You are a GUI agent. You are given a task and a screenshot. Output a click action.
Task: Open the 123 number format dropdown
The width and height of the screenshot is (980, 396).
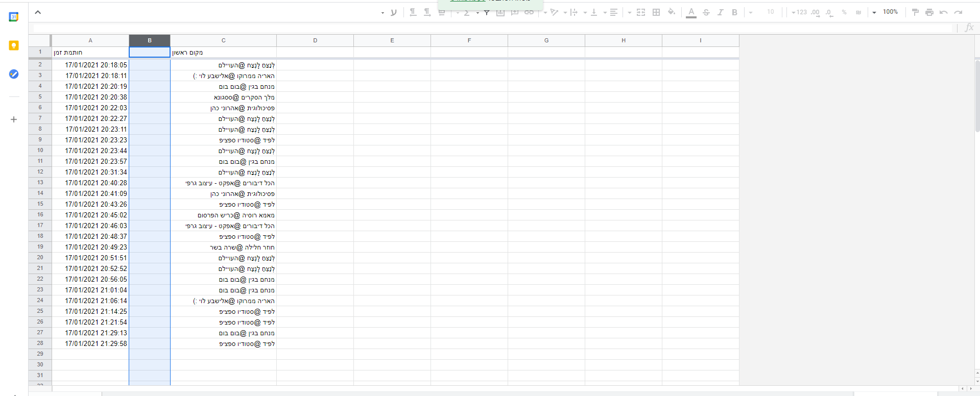point(800,12)
